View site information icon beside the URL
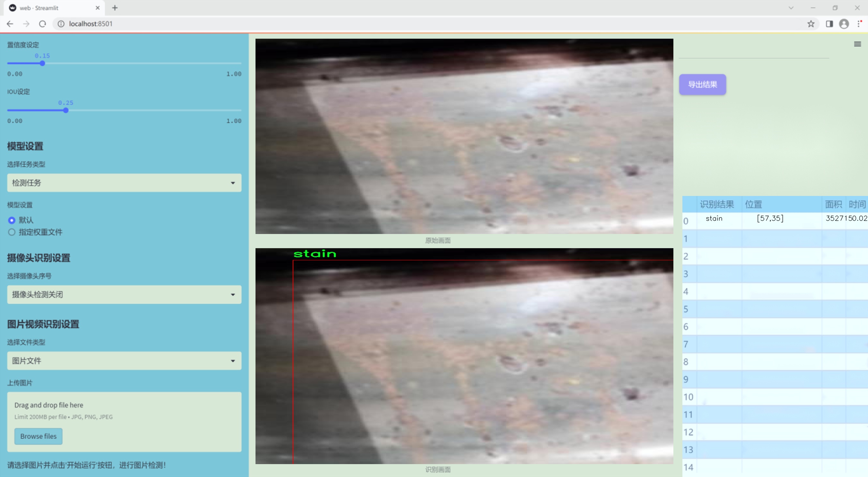 (61, 24)
